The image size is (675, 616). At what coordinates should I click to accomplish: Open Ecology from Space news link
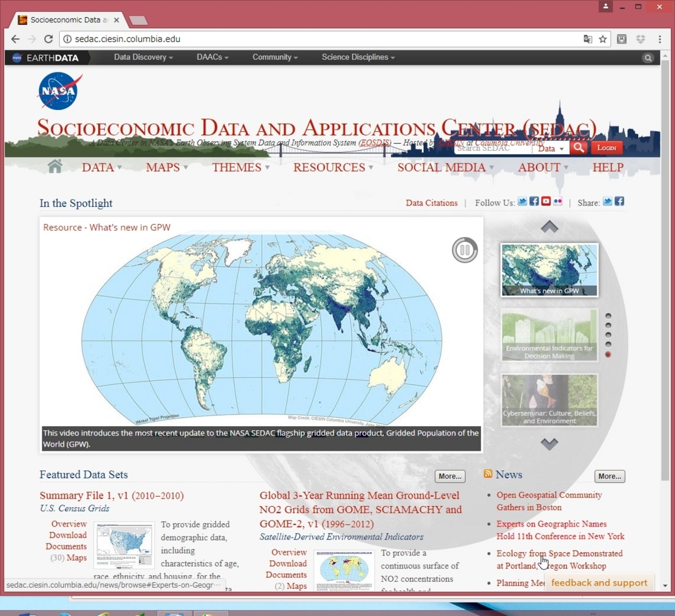pyautogui.click(x=560, y=559)
